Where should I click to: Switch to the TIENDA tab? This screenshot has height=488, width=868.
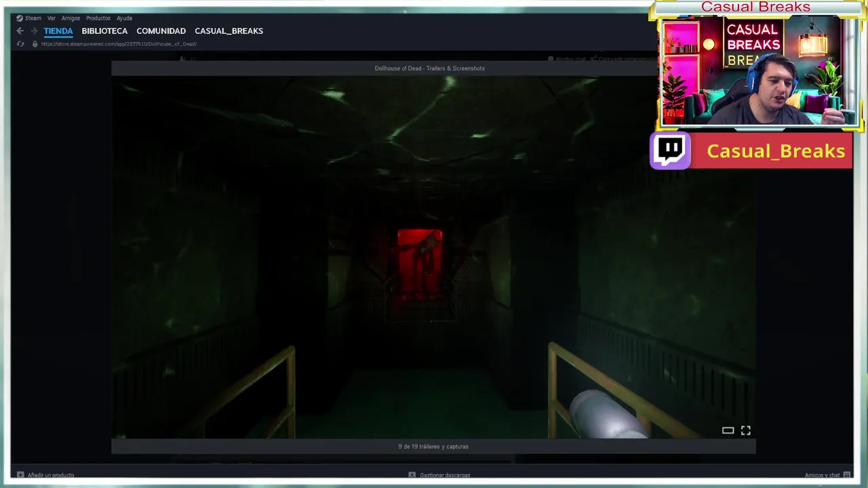pyautogui.click(x=58, y=31)
